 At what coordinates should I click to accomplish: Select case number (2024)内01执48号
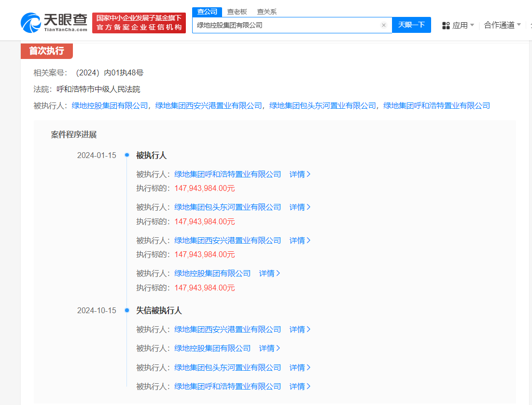pos(110,72)
